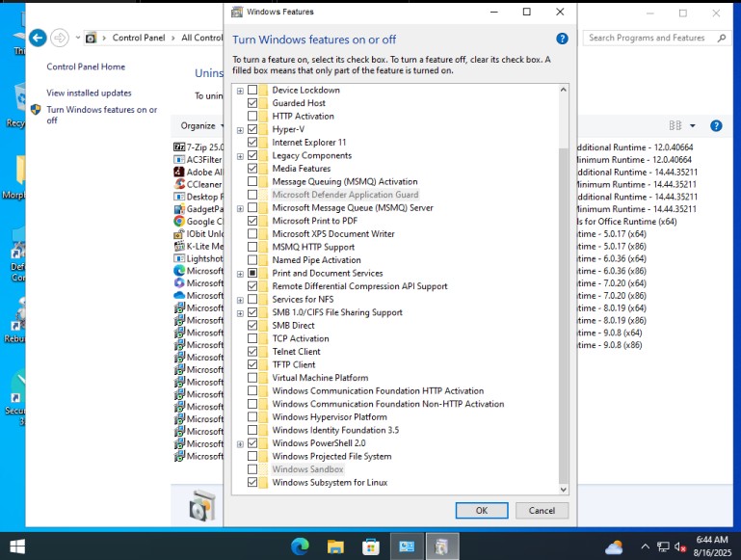The width and height of the screenshot is (741, 560).
Task: Click the change view icon in Programs and Features
Action: pos(675,125)
